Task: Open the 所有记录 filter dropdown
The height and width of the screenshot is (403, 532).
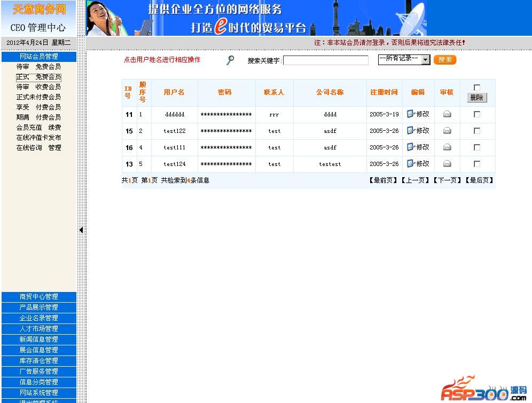Action: pos(404,60)
